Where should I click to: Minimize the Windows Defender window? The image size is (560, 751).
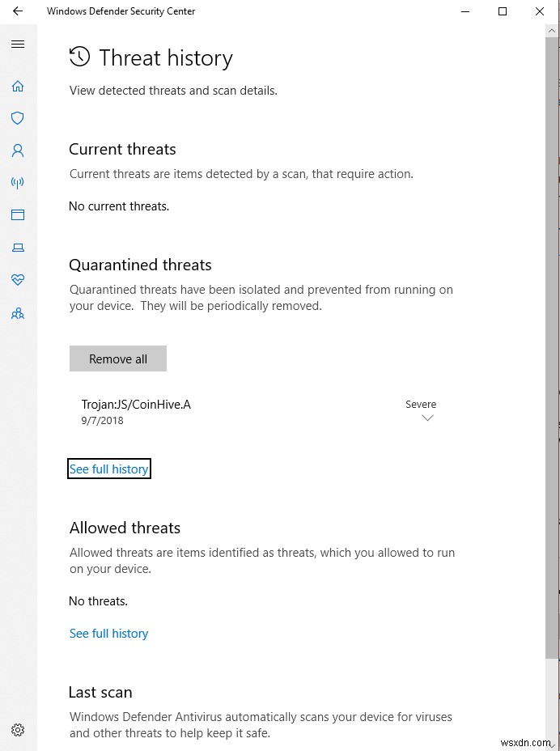[465, 11]
